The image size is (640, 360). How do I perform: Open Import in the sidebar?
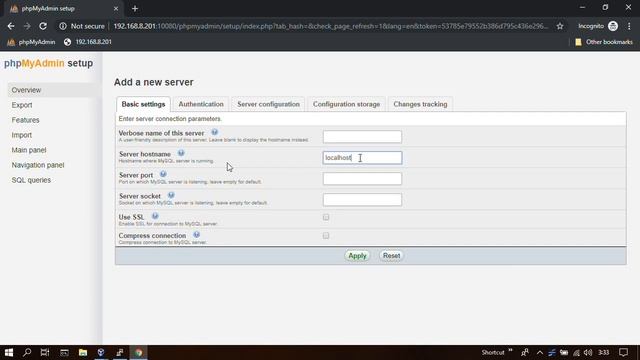pyautogui.click(x=22, y=135)
